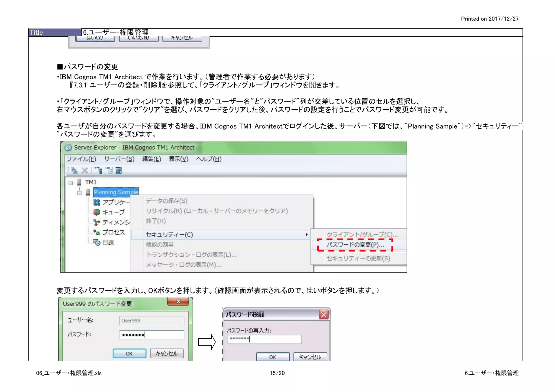Screen dimensions: 555x392
Task: Open the ヘルプ(H) menu
Action: click(209, 159)
